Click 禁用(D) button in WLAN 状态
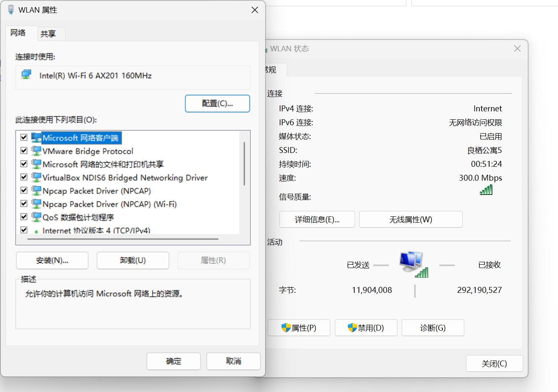Viewport: 558px width, 392px height. pos(366,328)
